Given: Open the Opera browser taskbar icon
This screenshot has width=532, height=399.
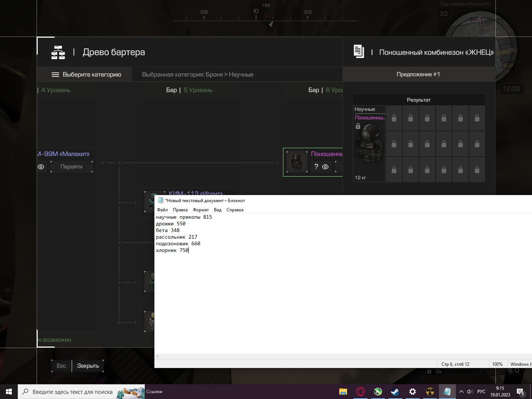Looking at the screenshot, I should pos(361,392).
